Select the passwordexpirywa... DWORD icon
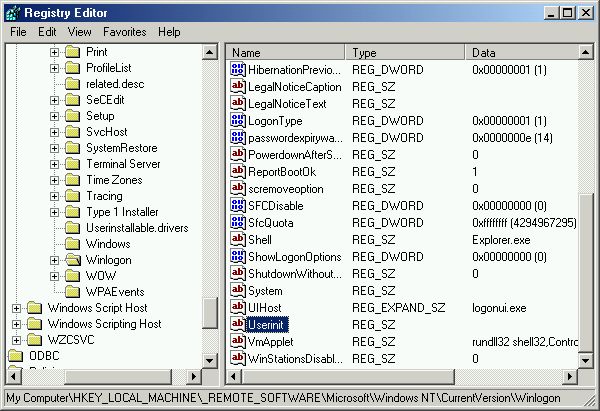 point(238,137)
